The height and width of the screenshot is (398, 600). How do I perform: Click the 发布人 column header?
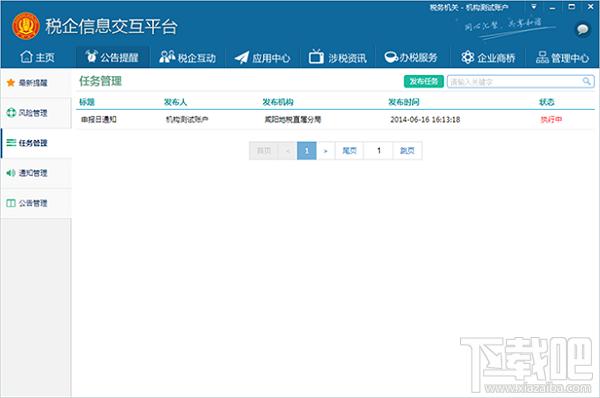coord(175,102)
